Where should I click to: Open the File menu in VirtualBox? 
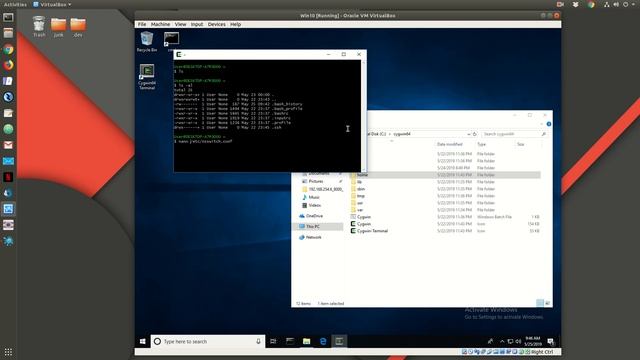142,24
